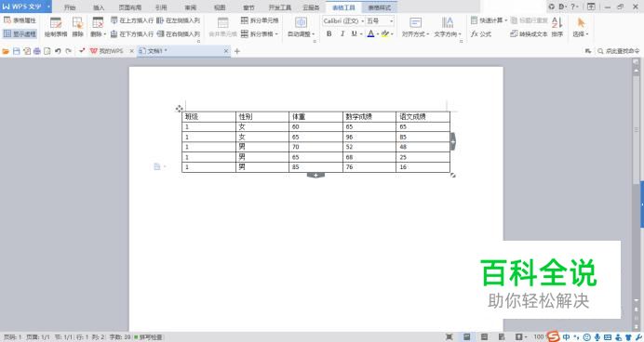The width and height of the screenshot is (644, 342).
Task: Switch to the 引用 (References) tab
Action: (x=161, y=7)
